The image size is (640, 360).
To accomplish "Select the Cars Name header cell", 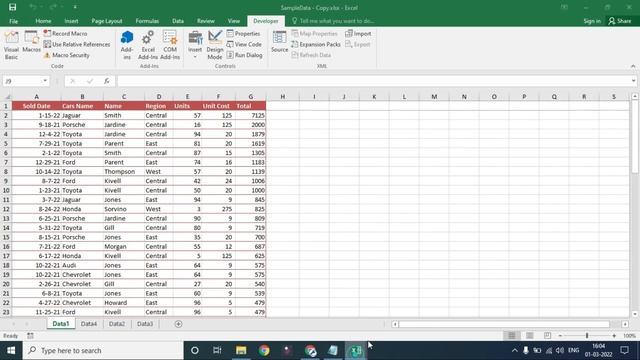I will pos(82,106).
